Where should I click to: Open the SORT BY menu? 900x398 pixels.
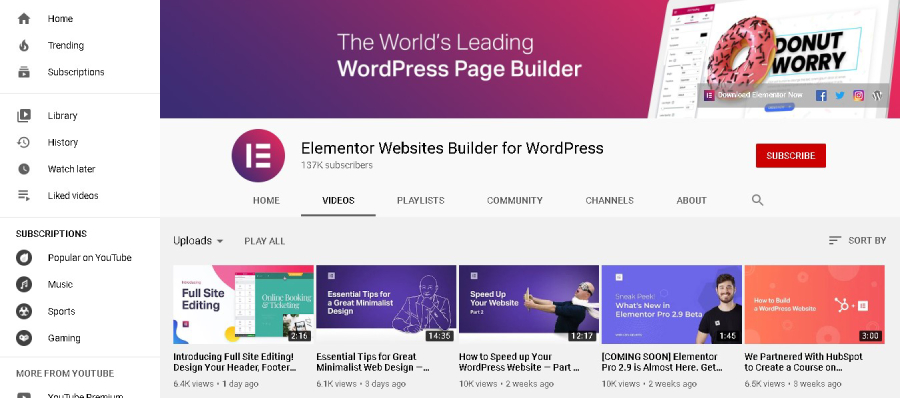(858, 241)
